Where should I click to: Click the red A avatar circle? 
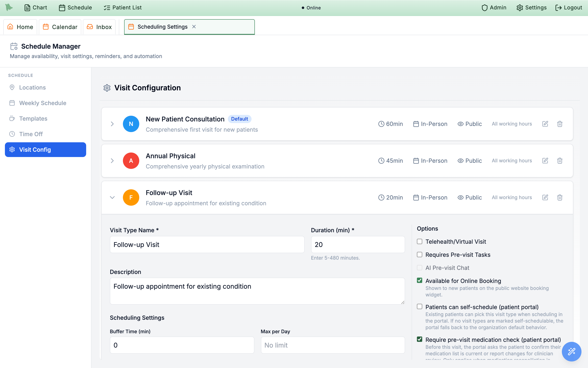click(131, 161)
